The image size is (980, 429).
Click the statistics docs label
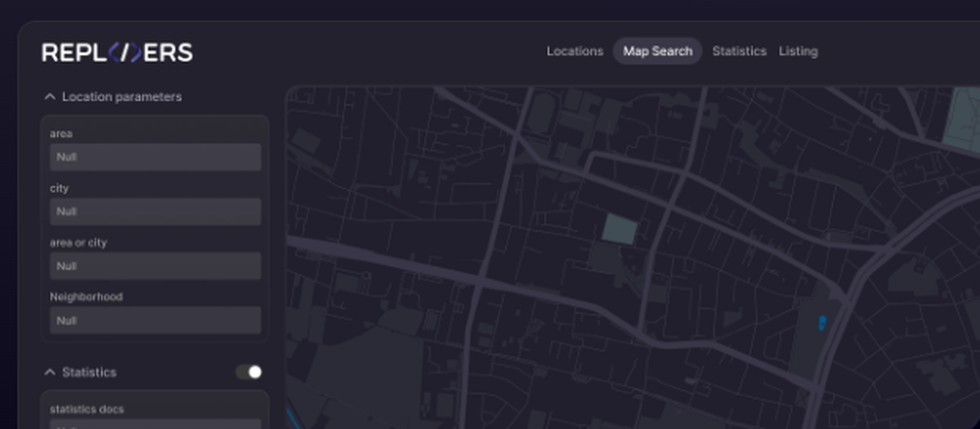click(x=87, y=408)
